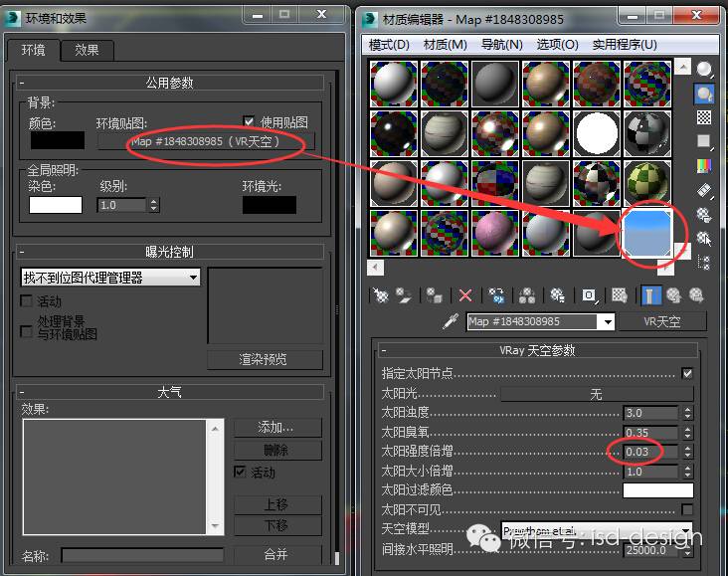
Task: Click the eyedropper pick material tool
Action: pos(451,321)
